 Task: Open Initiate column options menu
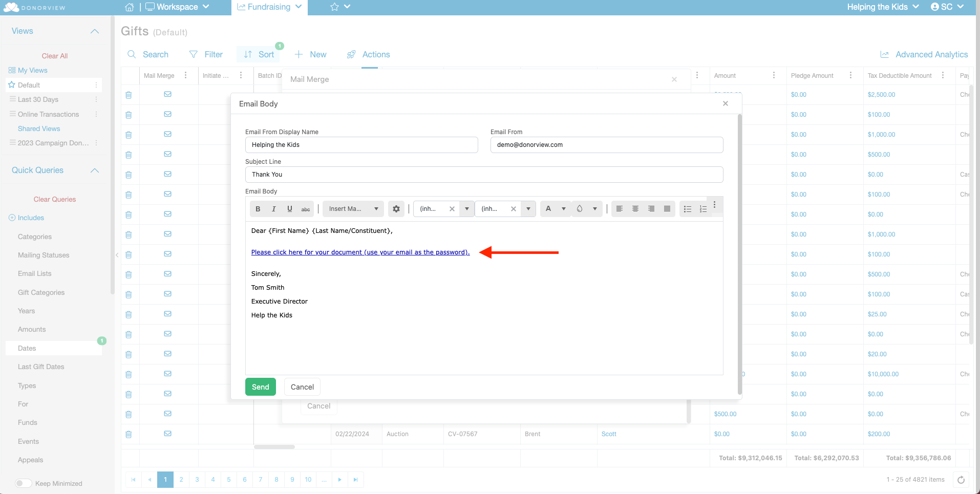click(x=241, y=75)
